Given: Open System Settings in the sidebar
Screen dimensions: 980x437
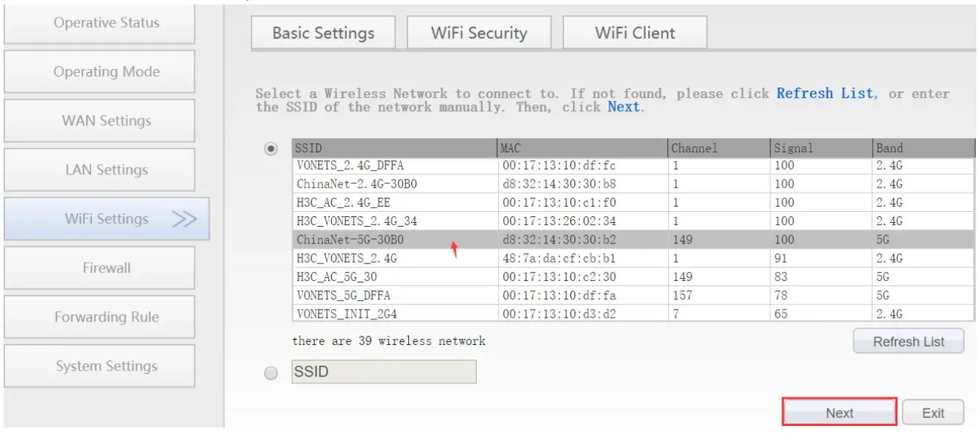Looking at the screenshot, I should [x=99, y=366].
